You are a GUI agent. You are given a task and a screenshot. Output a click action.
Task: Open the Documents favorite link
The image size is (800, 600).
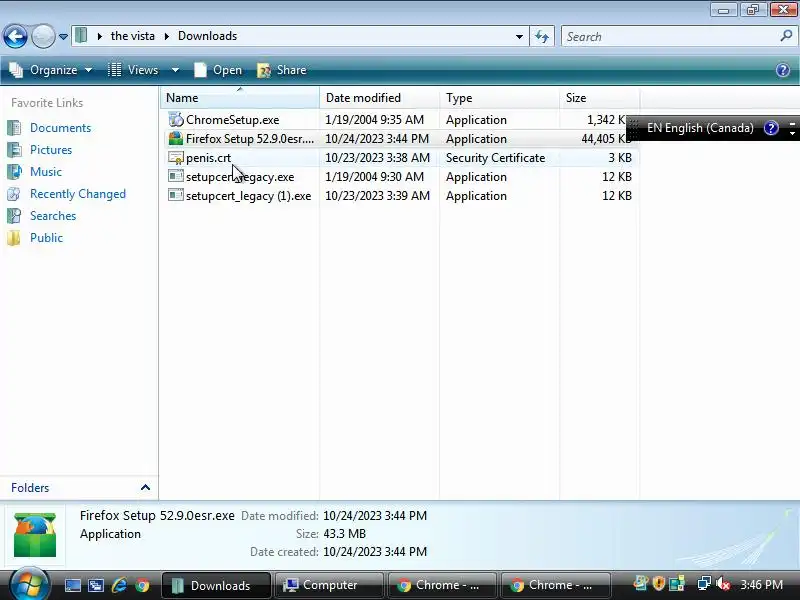[x=60, y=128]
